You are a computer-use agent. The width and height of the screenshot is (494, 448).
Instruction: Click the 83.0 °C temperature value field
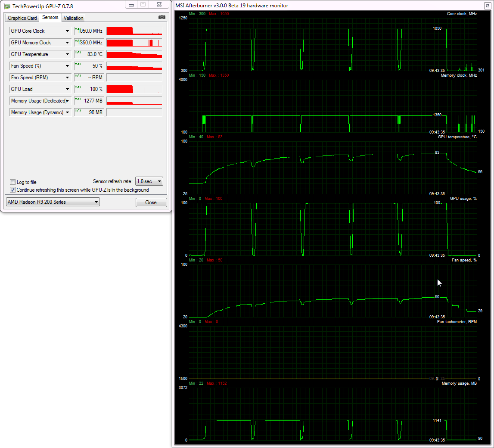pos(89,54)
